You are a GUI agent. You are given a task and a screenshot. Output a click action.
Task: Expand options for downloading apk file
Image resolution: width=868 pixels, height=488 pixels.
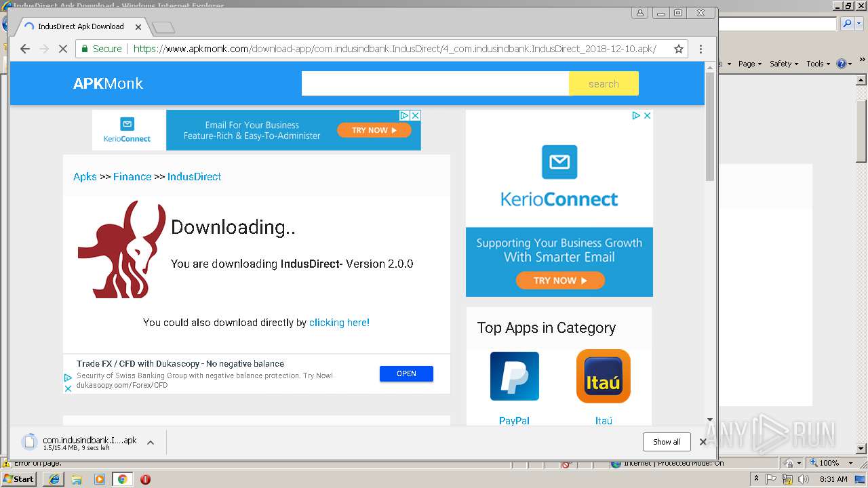[x=151, y=443]
